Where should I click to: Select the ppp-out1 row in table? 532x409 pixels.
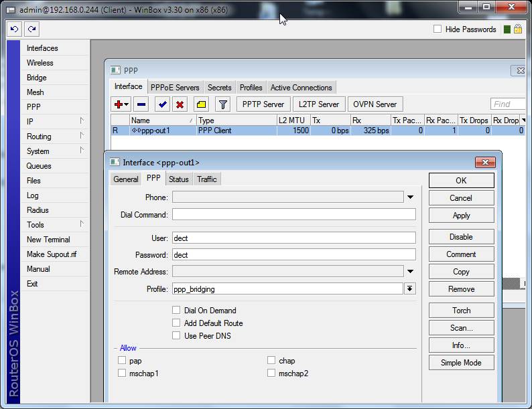(x=318, y=131)
